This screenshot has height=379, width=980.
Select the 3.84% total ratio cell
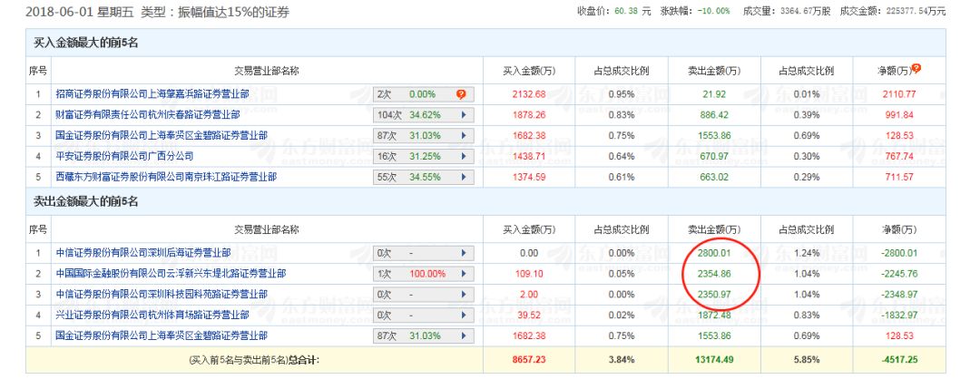[622, 360]
